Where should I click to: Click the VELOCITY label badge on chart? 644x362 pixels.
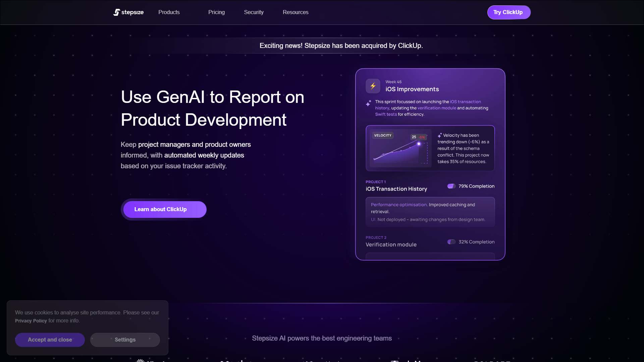[x=383, y=135]
